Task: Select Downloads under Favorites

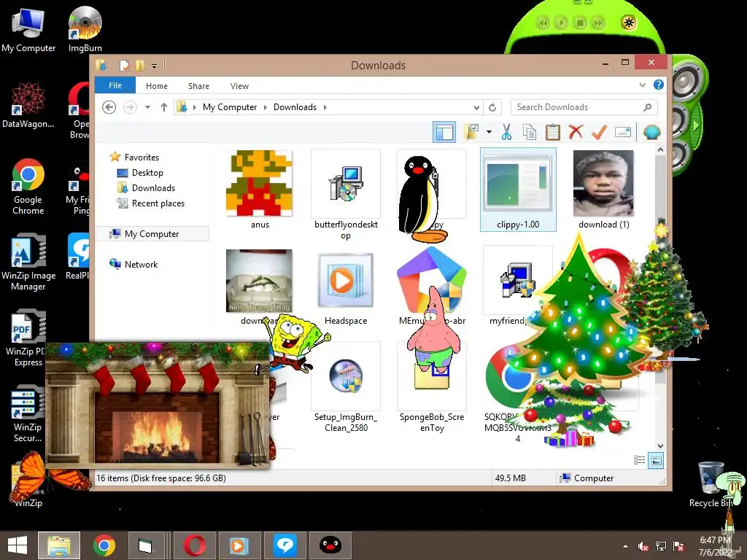Action: pyautogui.click(x=153, y=188)
